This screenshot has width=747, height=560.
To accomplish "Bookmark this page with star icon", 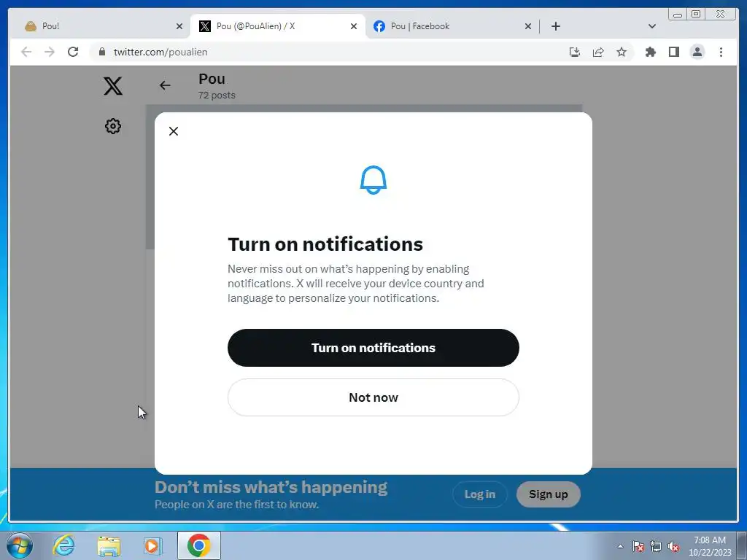I will [622, 52].
